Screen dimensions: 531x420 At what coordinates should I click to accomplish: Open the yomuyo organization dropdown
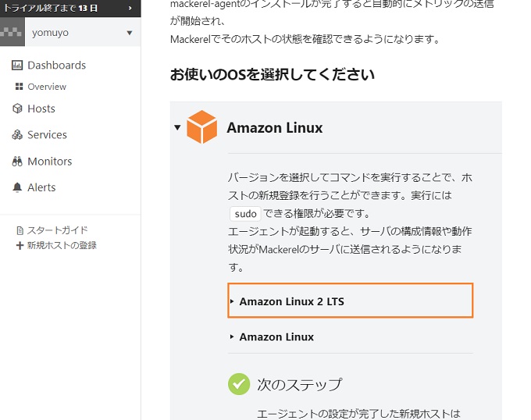pyautogui.click(x=130, y=33)
